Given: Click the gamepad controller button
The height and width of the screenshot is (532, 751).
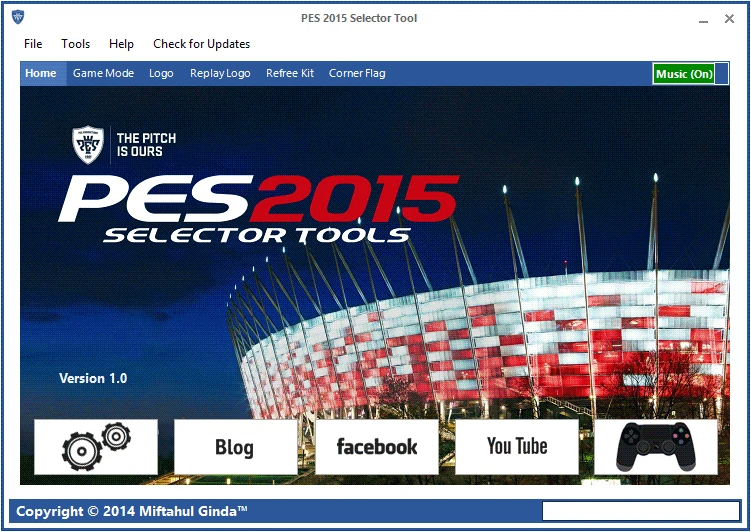Looking at the screenshot, I should click(x=656, y=447).
